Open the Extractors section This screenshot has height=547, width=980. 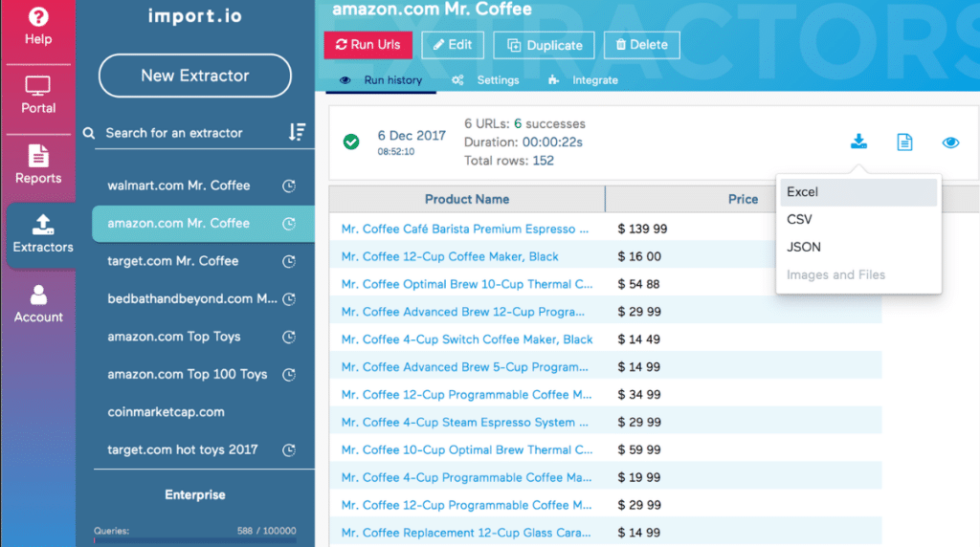pyautogui.click(x=42, y=234)
